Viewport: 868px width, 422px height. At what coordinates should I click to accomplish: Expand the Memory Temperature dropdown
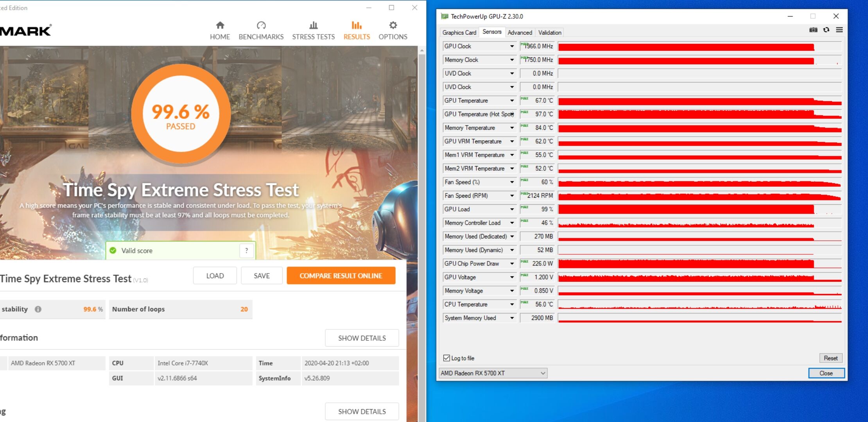512,128
